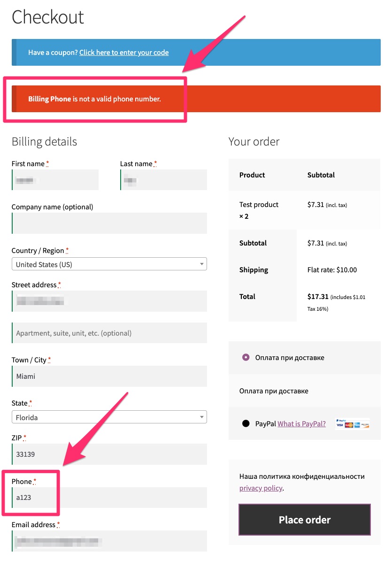This screenshot has width=392, height=568.
Task: Choose the PayPal payment radio button
Action: click(246, 423)
